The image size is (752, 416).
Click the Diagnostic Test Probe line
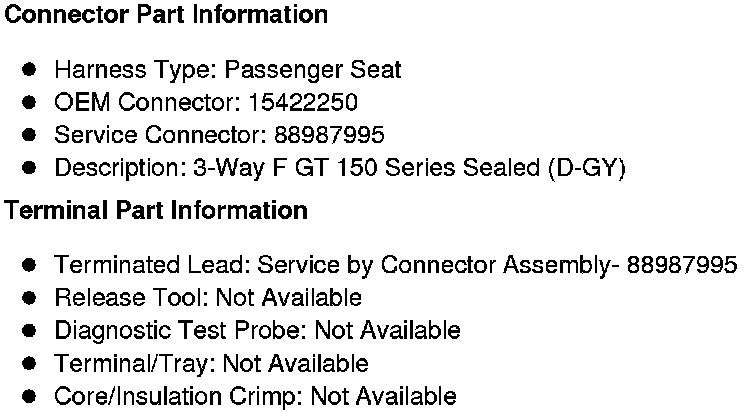pyautogui.click(x=257, y=330)
